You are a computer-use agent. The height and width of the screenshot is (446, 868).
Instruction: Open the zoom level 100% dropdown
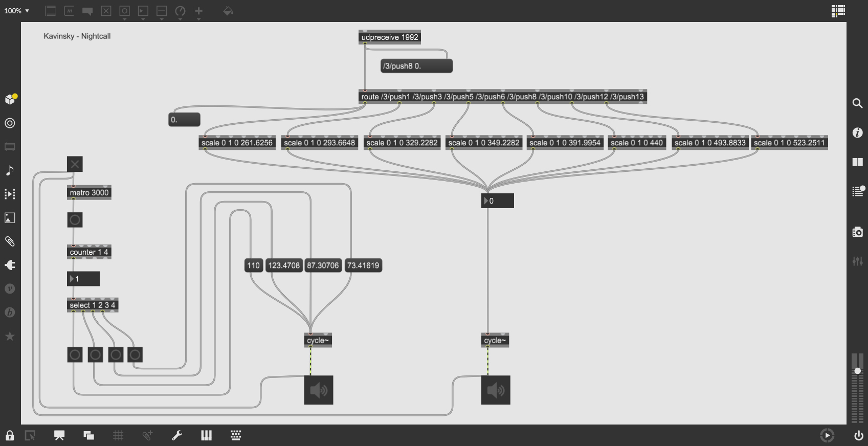(x=17, y=11)
